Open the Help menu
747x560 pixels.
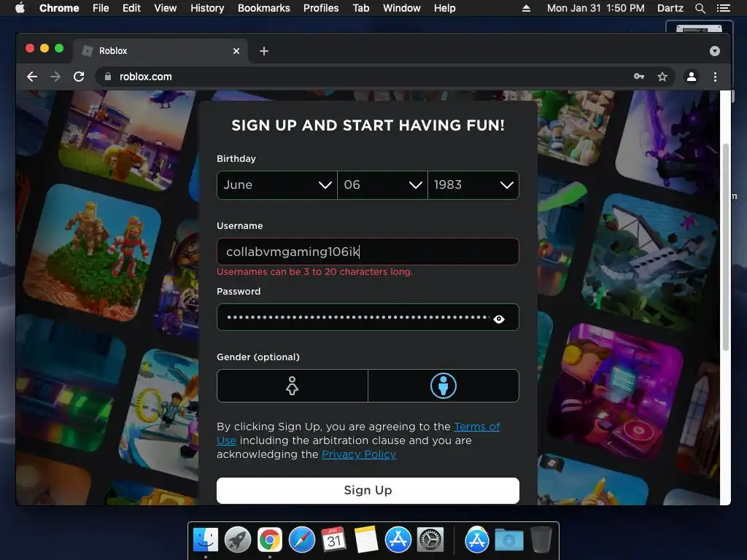[444, 8]
